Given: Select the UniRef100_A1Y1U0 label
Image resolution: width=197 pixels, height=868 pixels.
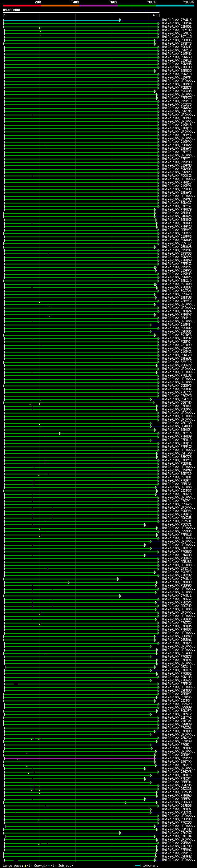Looking at the screenshot, I should [177, 30].
